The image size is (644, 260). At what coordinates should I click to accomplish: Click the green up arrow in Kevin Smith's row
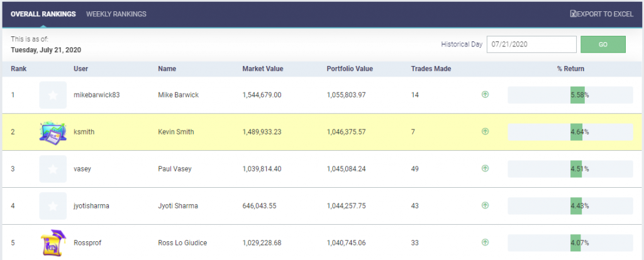(485, 132)
